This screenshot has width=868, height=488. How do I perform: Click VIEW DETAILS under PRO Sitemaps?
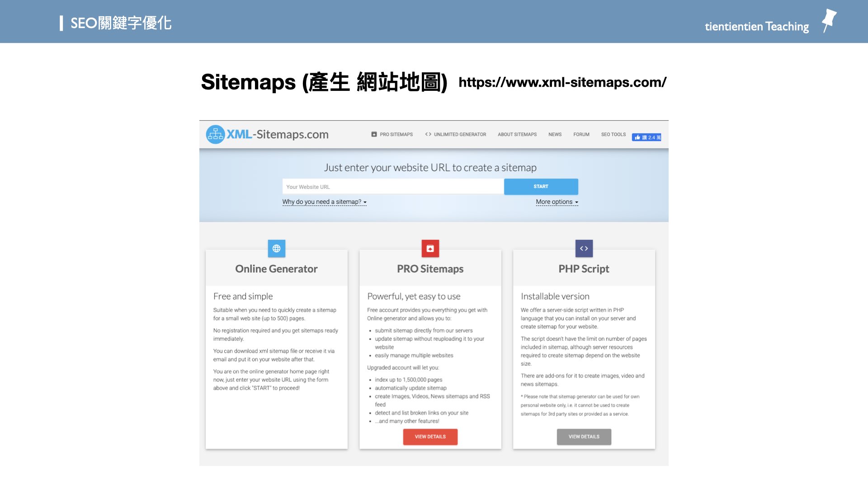coord(430,436)
